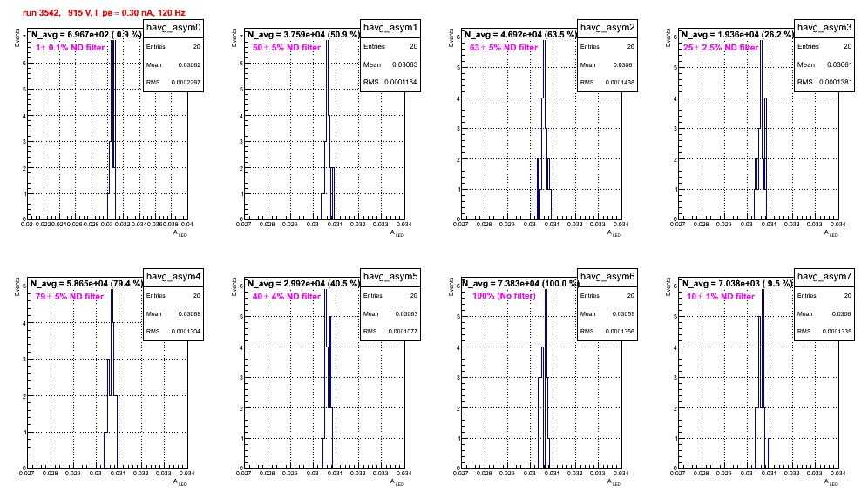Click the Entries row in havg_asym3 box
Image resolution: width=868 pixels, height=498 pixels.
point(824,46)
